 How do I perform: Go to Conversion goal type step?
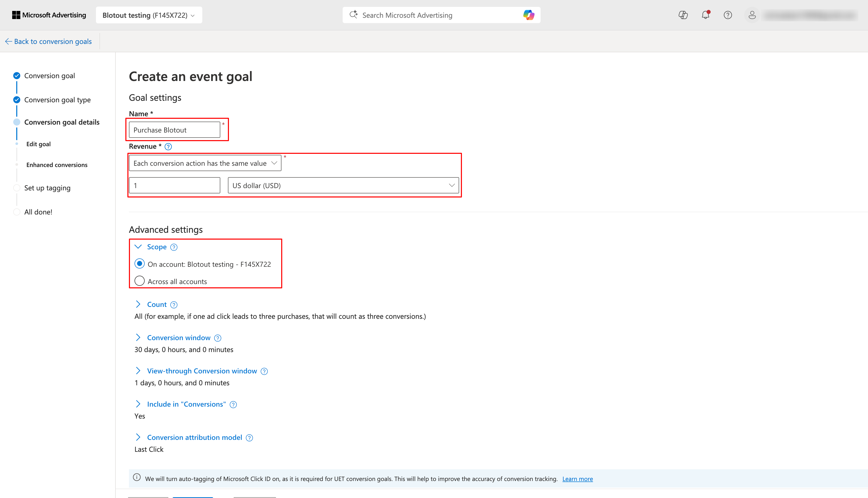click(x=57, y=100)
